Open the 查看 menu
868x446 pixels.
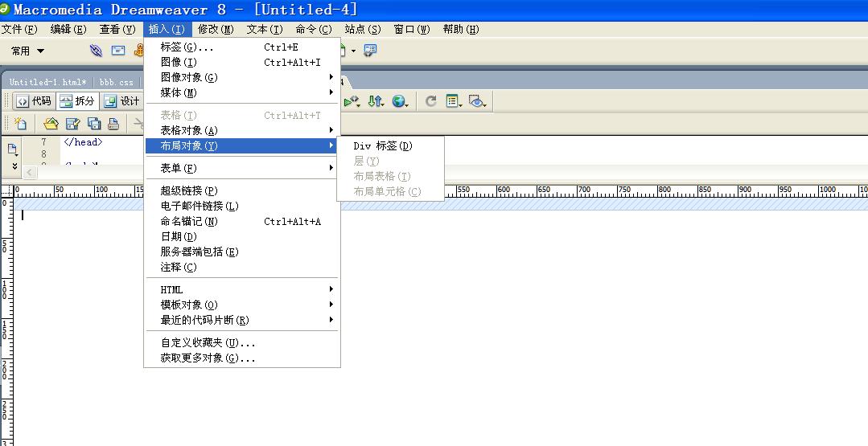pyautogui.click(x=117, y=29)
